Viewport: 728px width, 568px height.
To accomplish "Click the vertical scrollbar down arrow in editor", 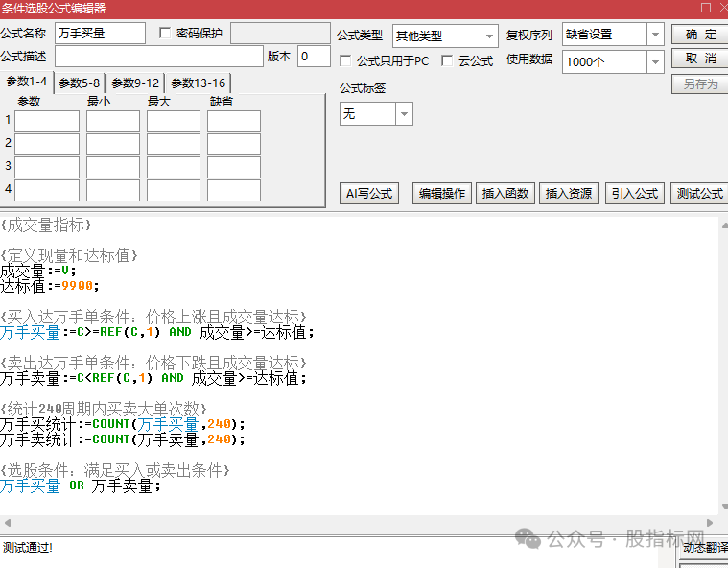I will pyautogui.click(x=724, y=507).
